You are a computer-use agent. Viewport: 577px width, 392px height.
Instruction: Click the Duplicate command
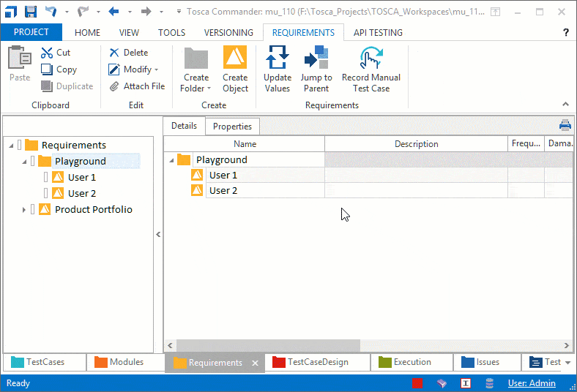tap(67, 86)
